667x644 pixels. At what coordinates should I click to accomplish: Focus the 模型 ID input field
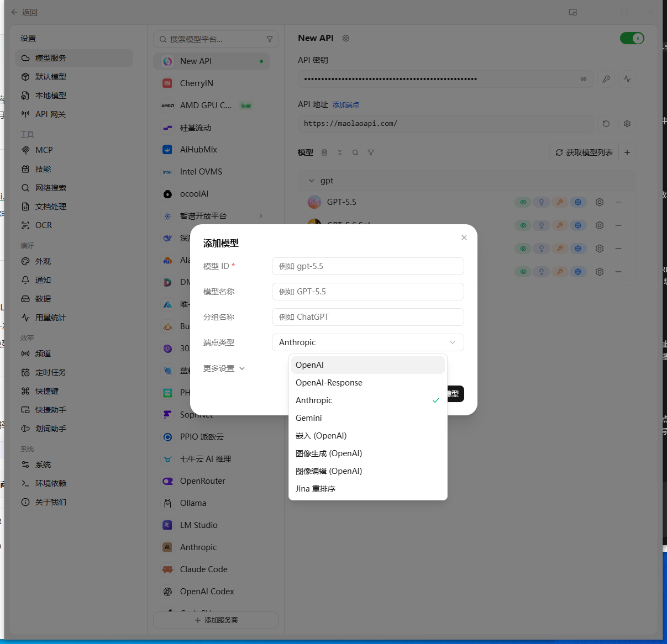[368, 266]
